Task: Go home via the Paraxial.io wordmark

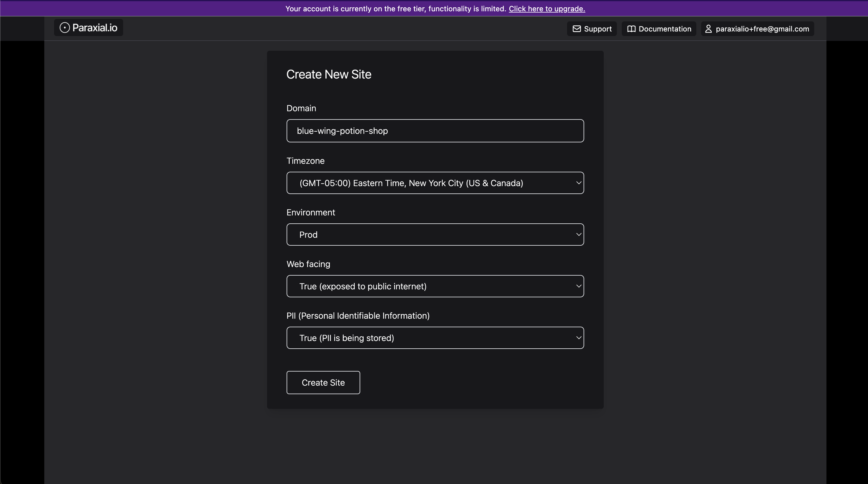Action: point(95,28)
